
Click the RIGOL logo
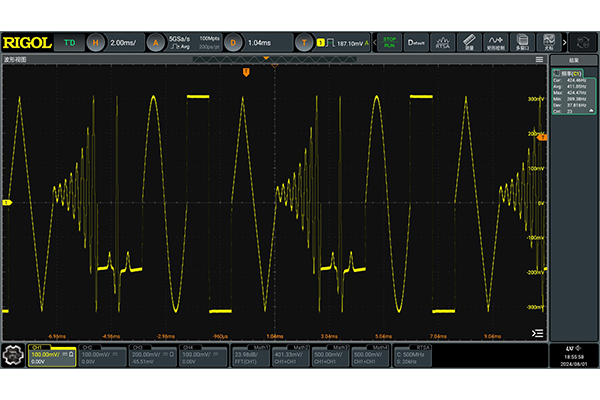pyautogui.click(x=27, y=42)
